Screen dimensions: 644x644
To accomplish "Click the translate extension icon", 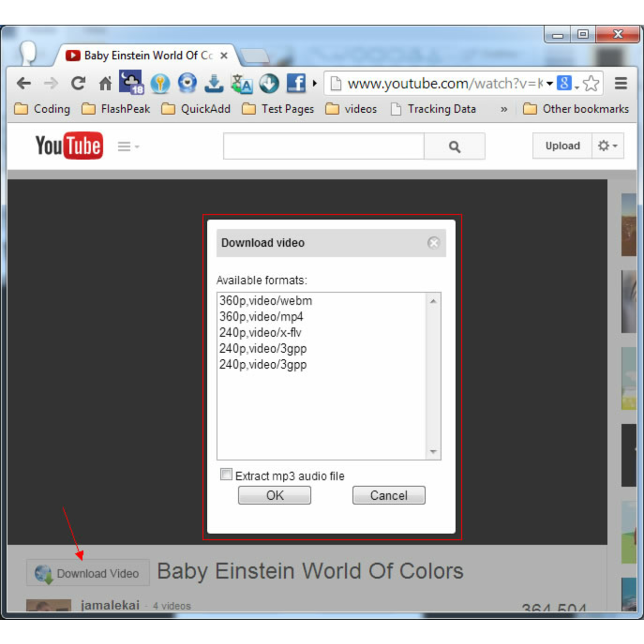I will 241,84.
